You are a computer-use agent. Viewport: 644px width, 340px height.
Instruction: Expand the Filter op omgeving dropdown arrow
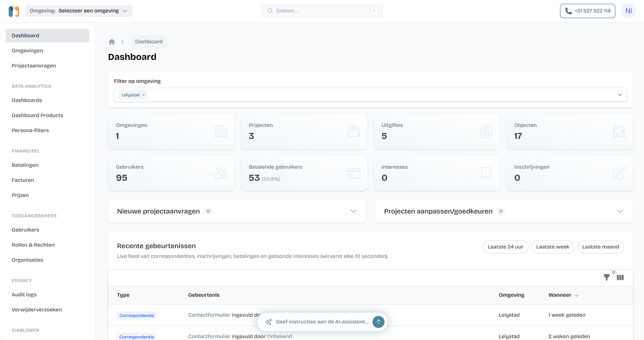coord(620,95)
